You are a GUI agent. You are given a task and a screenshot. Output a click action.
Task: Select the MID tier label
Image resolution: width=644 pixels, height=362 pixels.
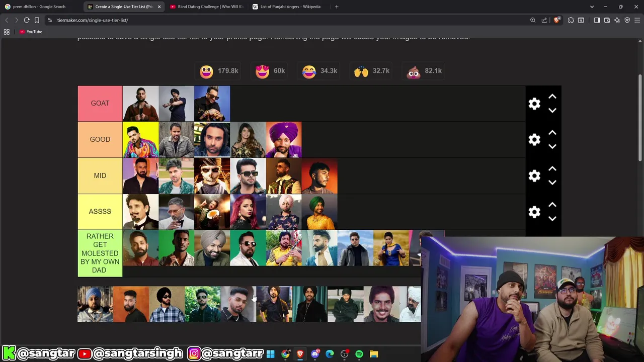pos(100,176)
